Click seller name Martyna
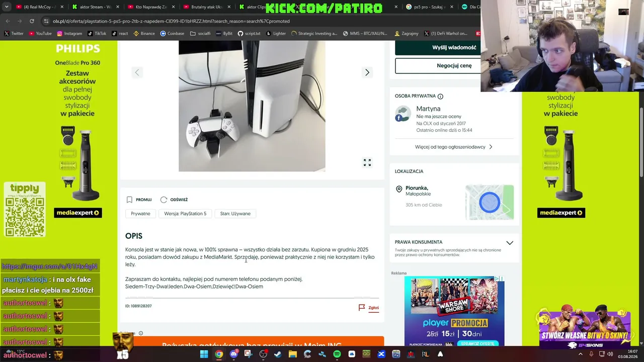 click(428, 109)
